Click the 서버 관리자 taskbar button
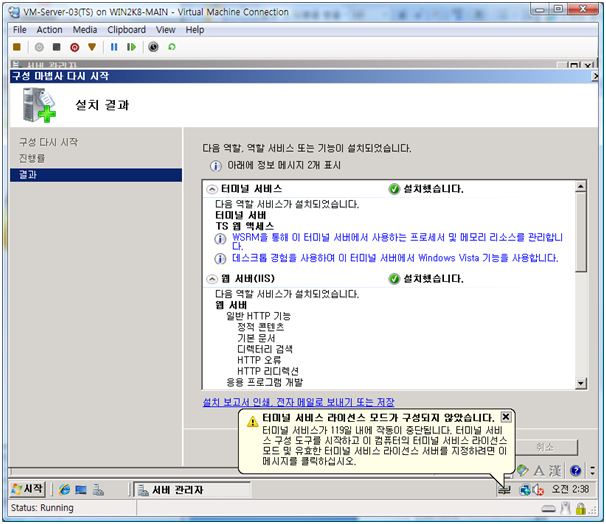Screen dimensions: 606x524 point(192,490)
